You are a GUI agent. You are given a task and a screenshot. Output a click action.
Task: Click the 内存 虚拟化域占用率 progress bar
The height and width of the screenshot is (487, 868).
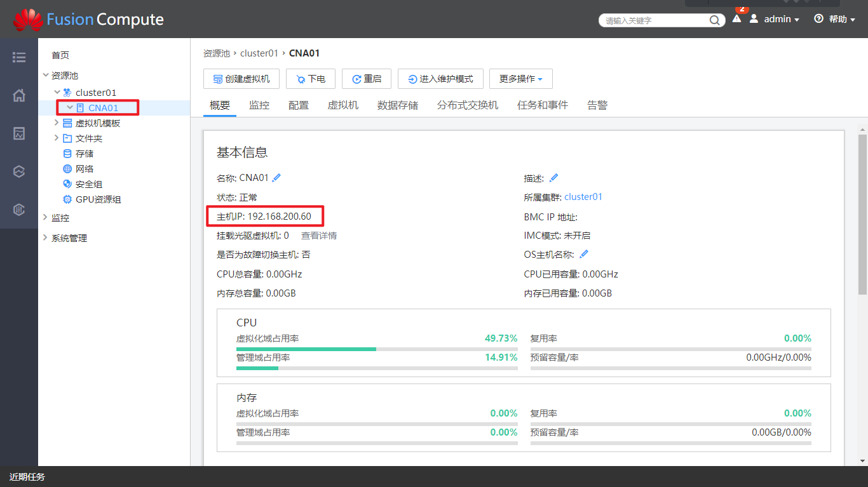tap(377, 424)
